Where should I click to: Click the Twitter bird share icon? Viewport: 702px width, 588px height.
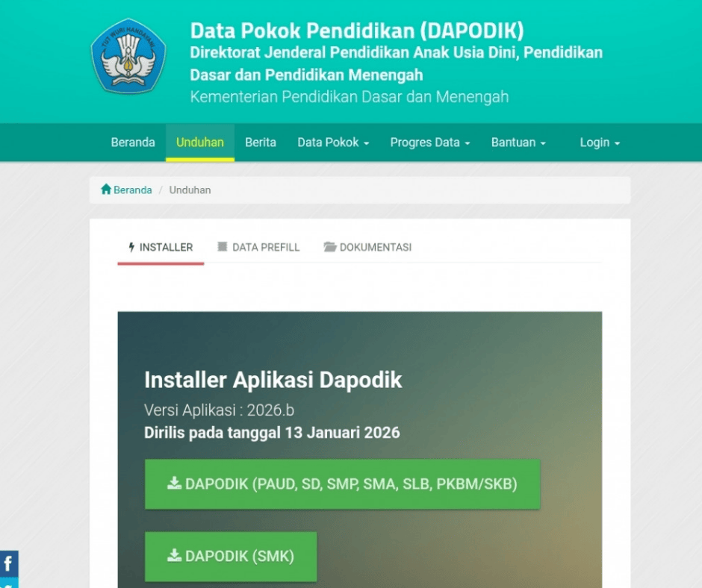[x=8, y=584]
